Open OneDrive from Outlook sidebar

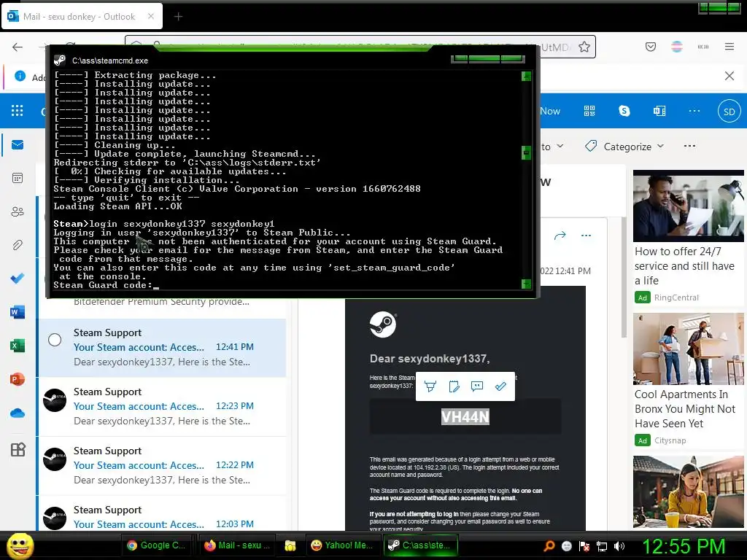coord(18,413)
